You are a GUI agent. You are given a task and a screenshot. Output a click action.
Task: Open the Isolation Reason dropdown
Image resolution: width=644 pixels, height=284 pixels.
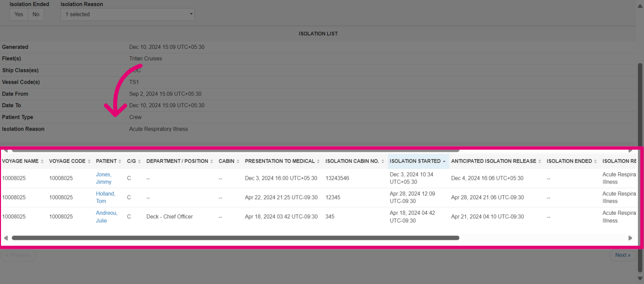pos(127,14)
